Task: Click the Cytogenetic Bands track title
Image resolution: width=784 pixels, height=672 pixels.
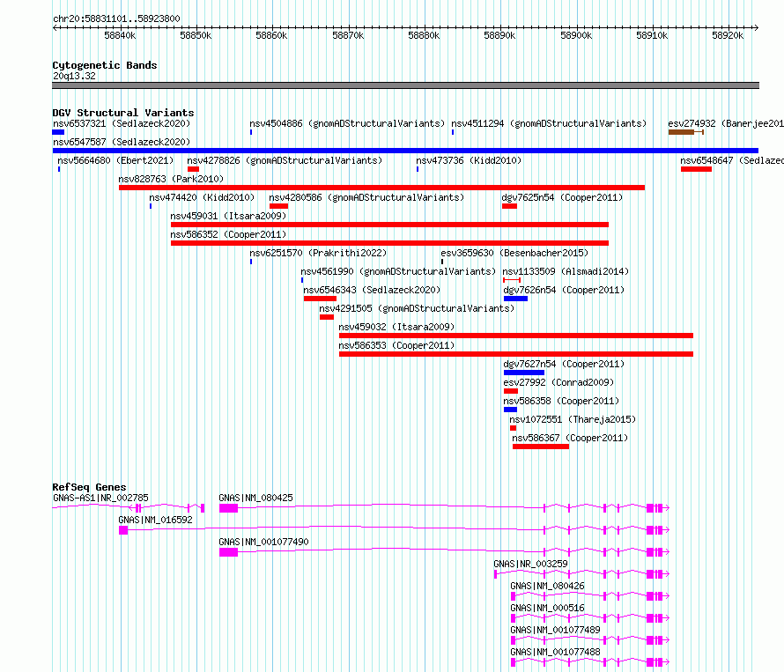Action: point(105,65)
